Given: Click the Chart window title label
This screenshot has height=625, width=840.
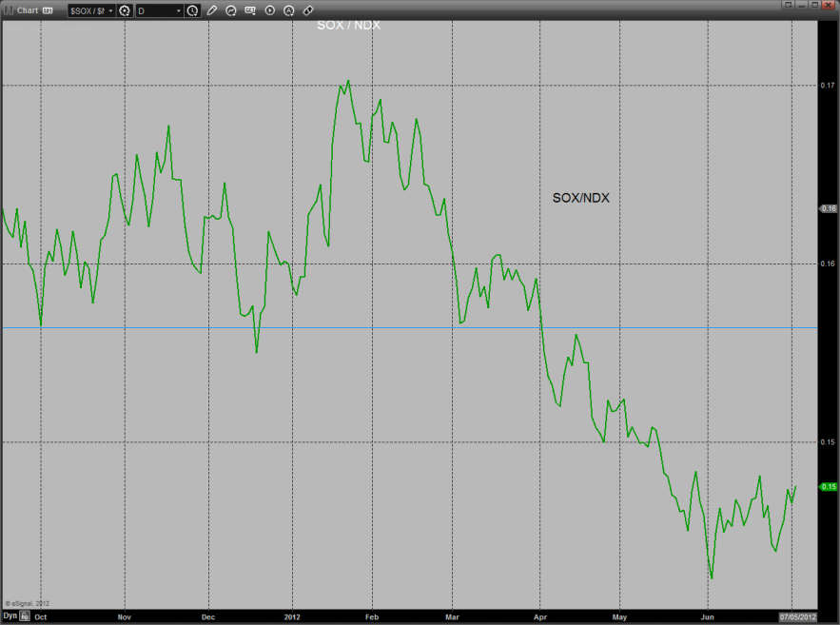Looking at the screenshot, I should pos(28,10).
